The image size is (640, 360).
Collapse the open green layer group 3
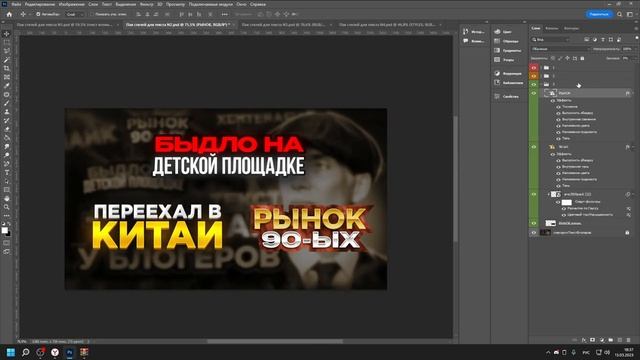[x=542, y=84]
